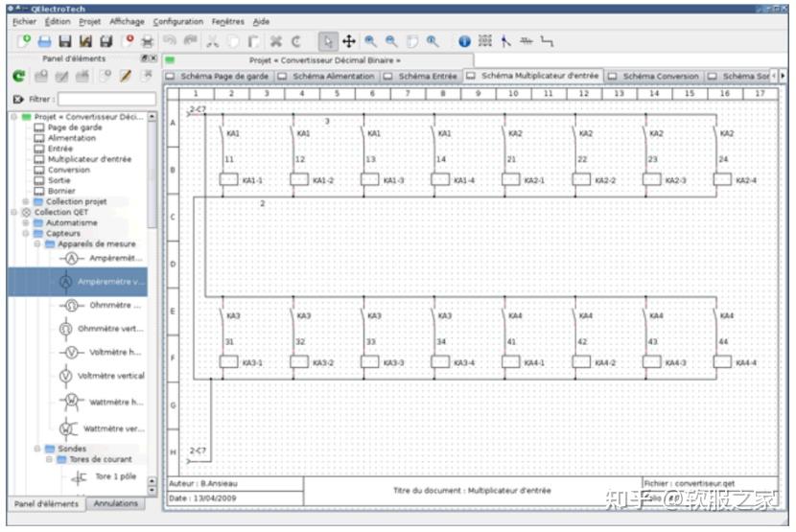Click the Open file icon
Screen dimensions: 796x532
(45, 41)
